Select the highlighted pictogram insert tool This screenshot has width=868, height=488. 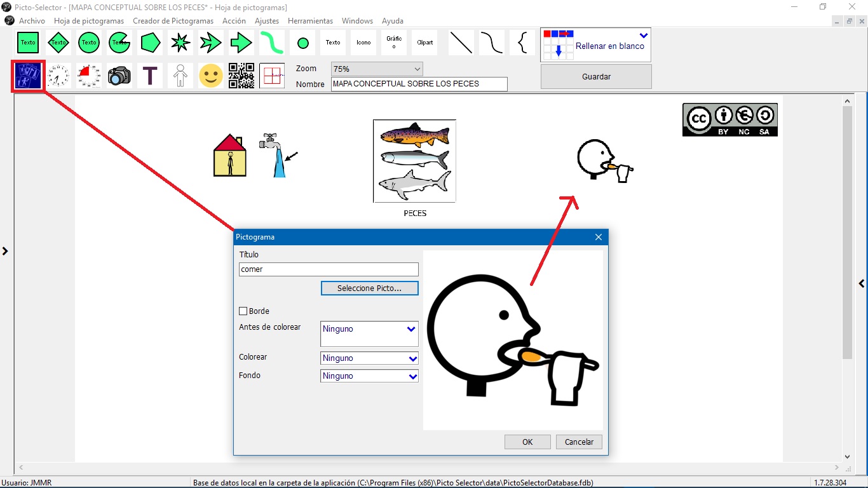[27, 75]
